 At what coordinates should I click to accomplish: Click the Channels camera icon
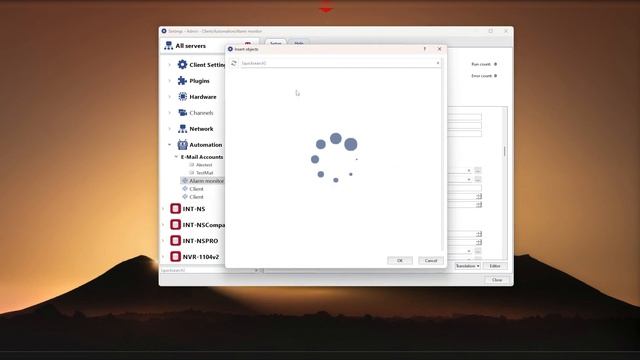pos(182,113)
